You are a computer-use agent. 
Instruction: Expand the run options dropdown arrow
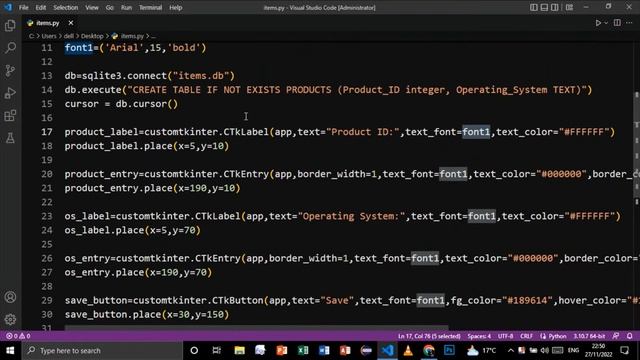click(606, 23)
